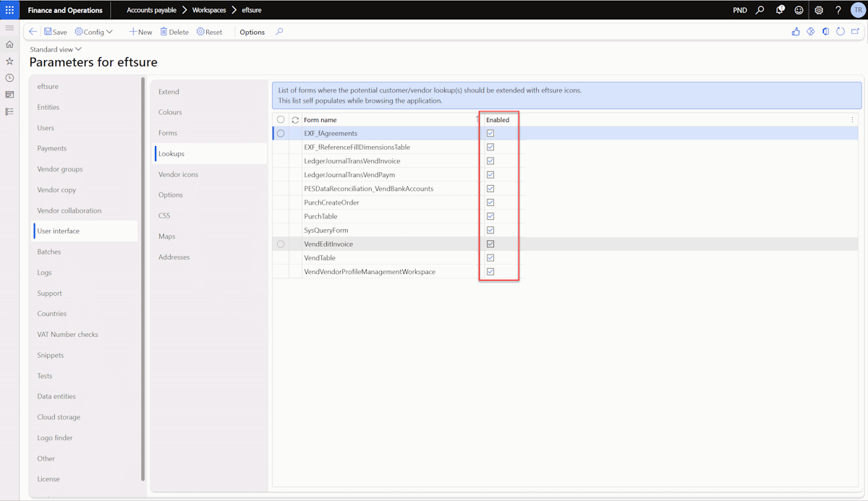Click the Accounts payable breadcrumb

pos(151,10)
